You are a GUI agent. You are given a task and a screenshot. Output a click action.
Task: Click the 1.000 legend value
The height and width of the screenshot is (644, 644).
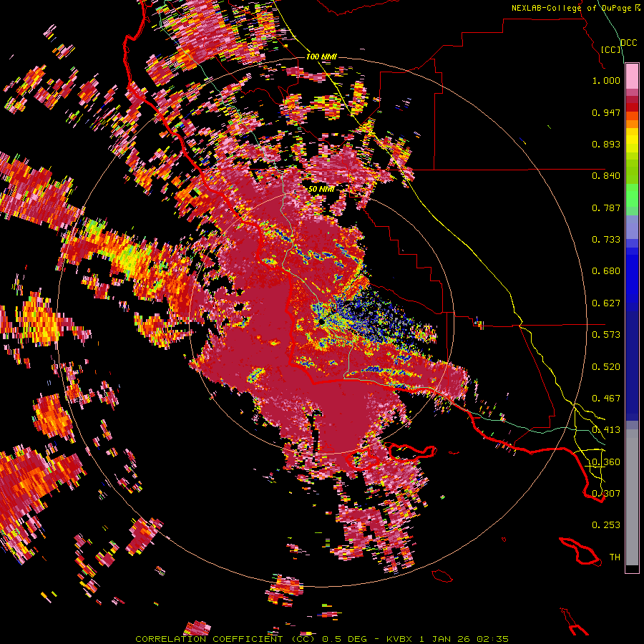(x=606, y=80)
